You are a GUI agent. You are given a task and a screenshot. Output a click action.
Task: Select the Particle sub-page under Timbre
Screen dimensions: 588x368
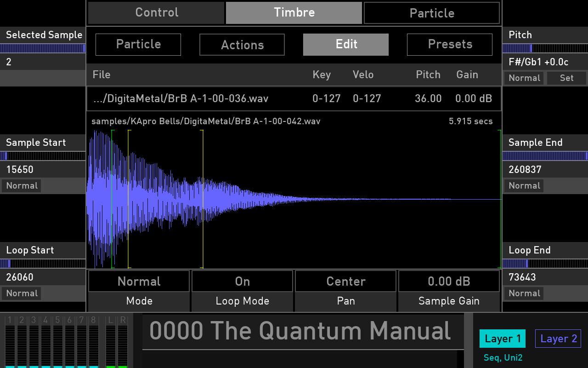(x=138, y=45)
